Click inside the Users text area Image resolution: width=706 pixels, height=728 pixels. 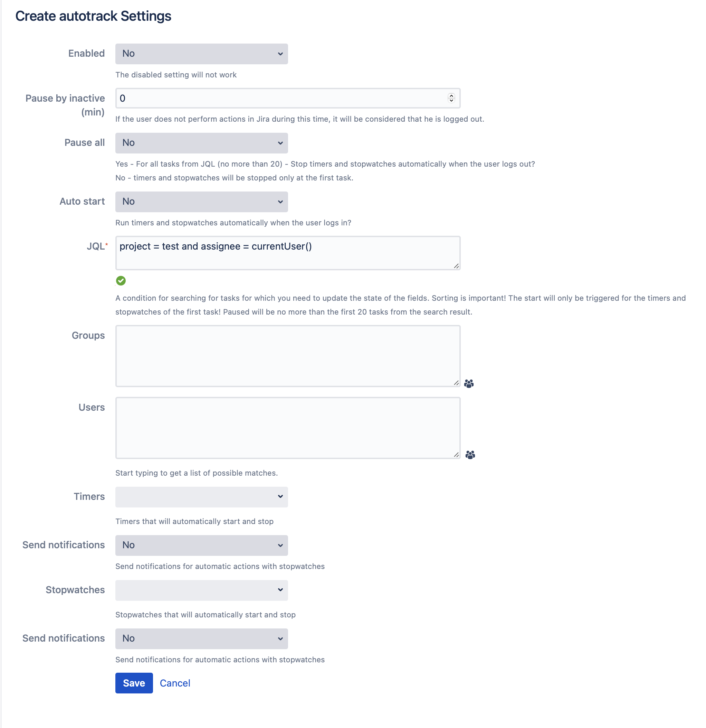pos(288,428)
